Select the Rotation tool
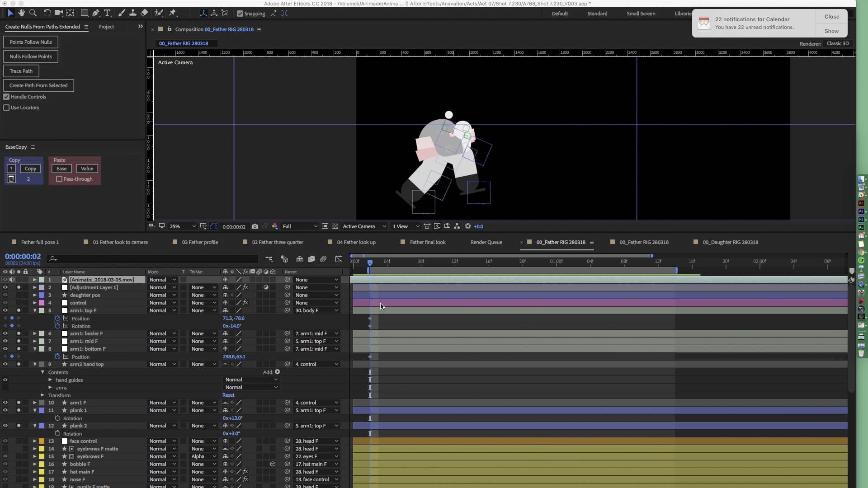This screenshot has width=868, height=488. coord(47,13)
